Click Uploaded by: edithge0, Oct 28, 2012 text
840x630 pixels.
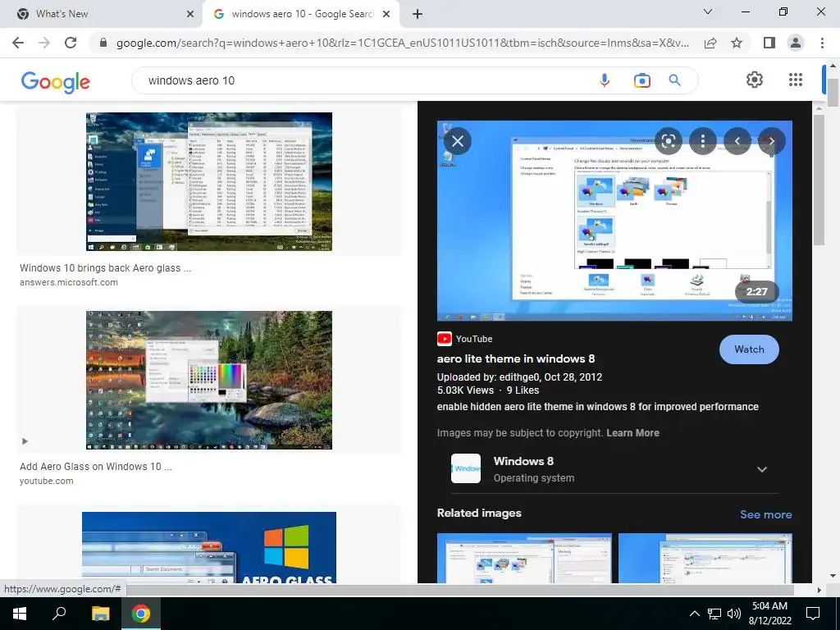click(519, 377)
